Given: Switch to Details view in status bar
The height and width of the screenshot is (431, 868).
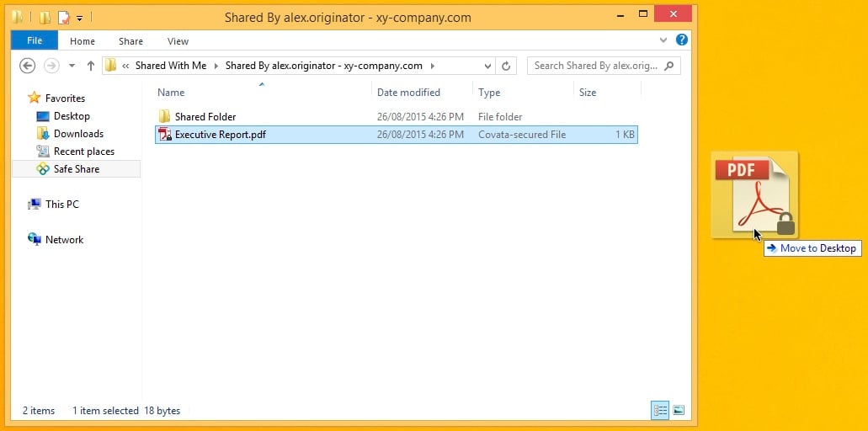Looking at the screenshot, I should pyautogui.click(x=660, y=411).
